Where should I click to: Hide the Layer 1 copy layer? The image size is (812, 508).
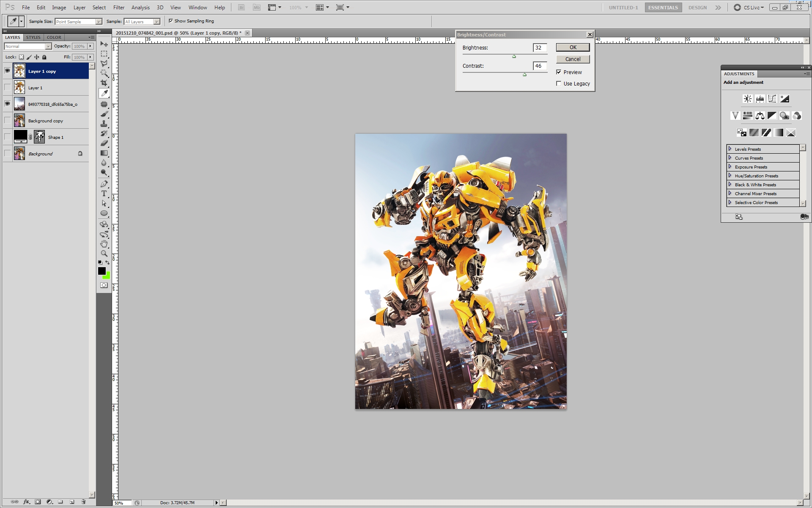coord(7,71)
